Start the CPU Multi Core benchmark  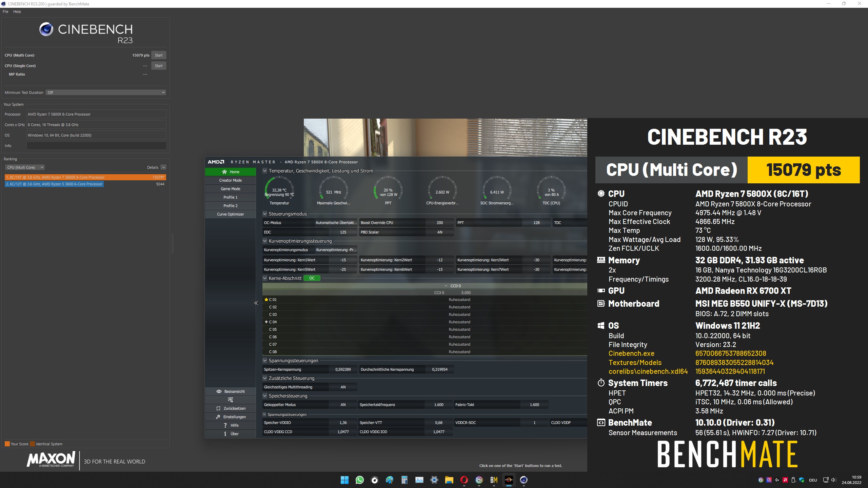(x=159, y=55)
